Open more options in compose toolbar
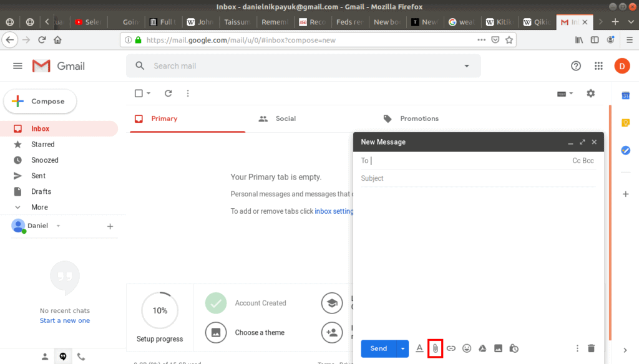The image size is (639, 364). 577,348
